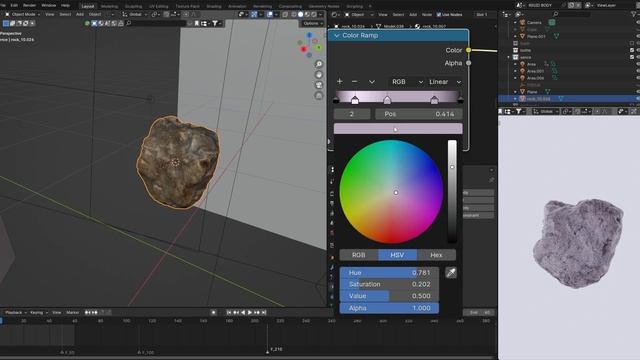The width and height of the screenshot is (640, 360).
Task: Click the Pos field showing 0.414
Action: coord(419,114)
